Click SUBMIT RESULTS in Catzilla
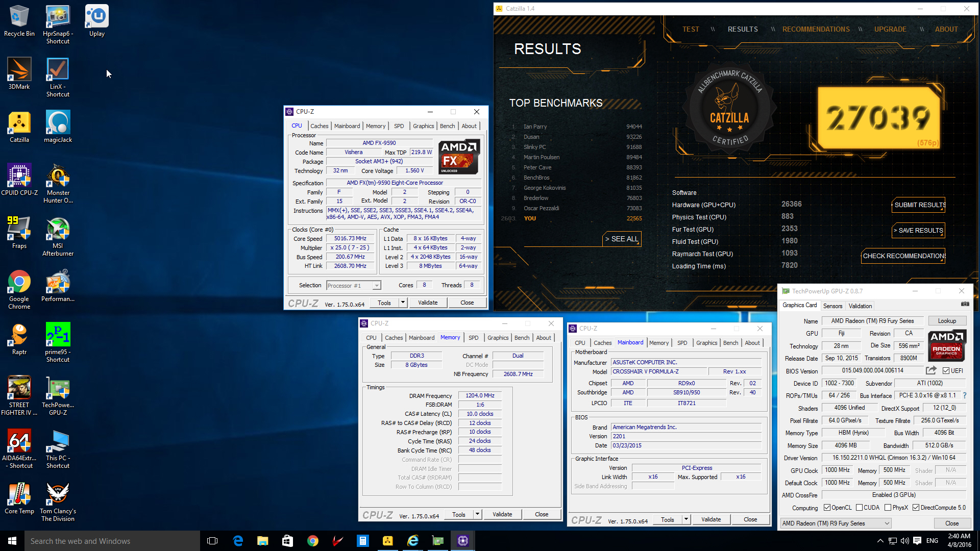 919,205
